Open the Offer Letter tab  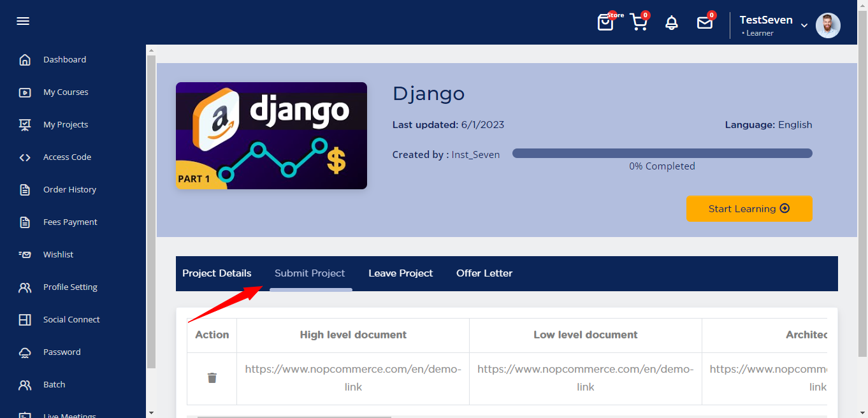pos(484,273)
